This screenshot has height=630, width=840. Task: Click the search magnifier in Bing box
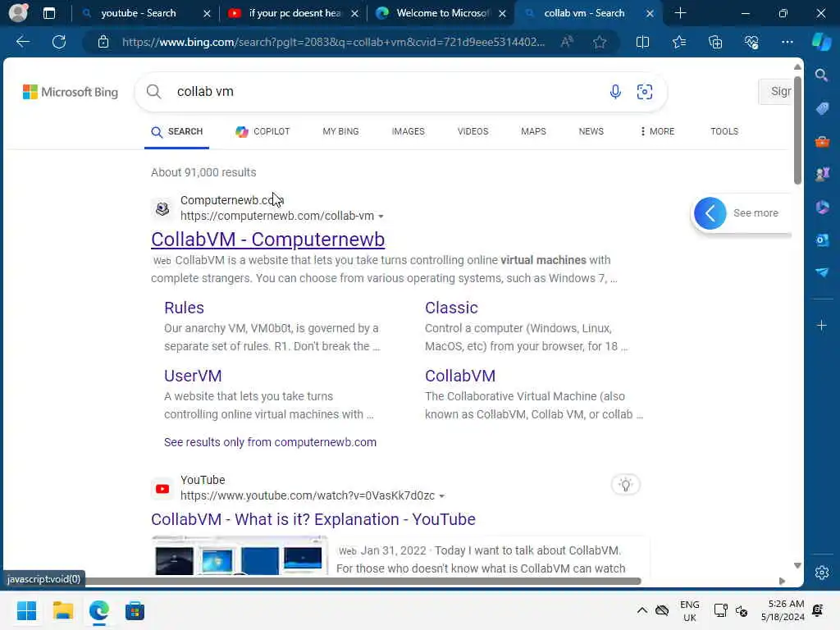(153, 92)
